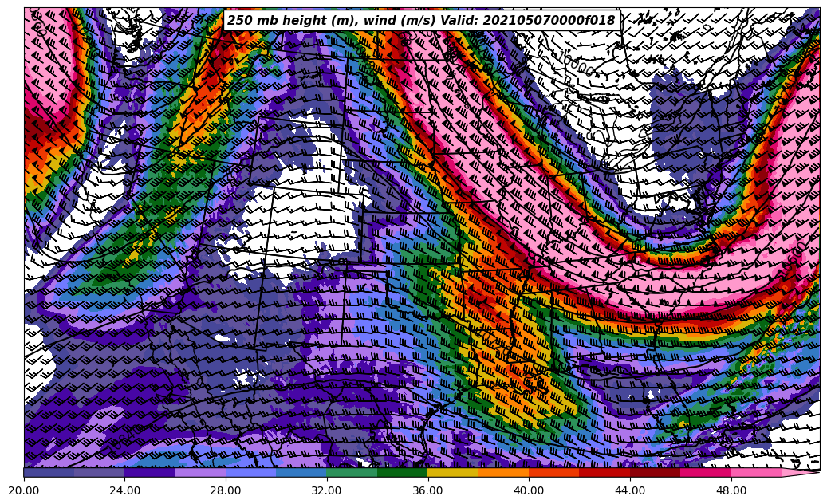Select the gold 36–38 colorbar segment
The image size is (827, 504).
point(453,472)
